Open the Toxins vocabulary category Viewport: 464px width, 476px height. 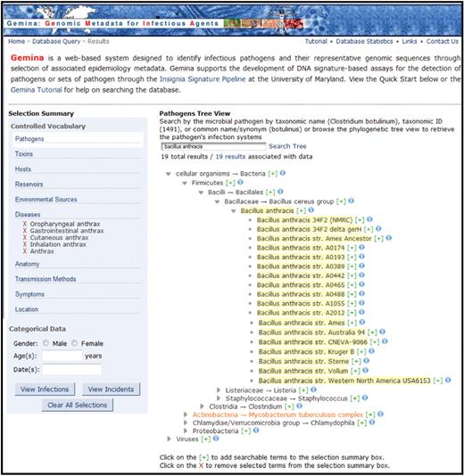[24, 154]
